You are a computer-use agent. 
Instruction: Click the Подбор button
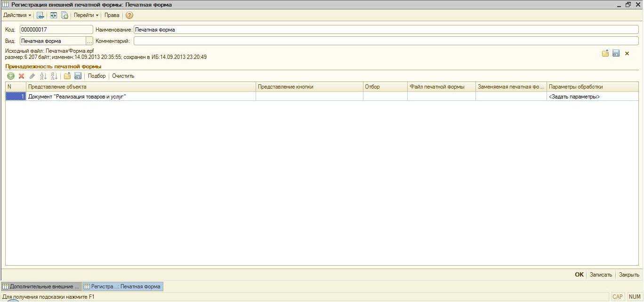tap(97, 76)
